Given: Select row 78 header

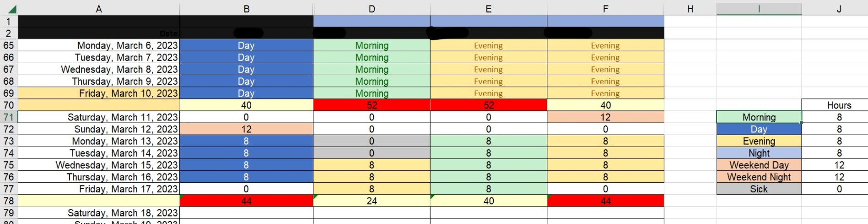Looking at the screenshot, I should 9,201.
